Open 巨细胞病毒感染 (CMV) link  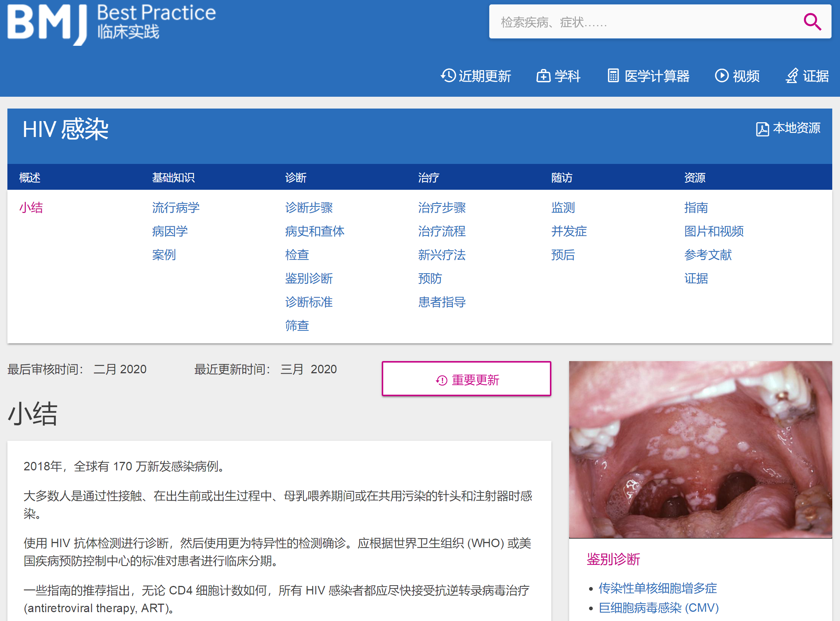[x=658, y=608]
